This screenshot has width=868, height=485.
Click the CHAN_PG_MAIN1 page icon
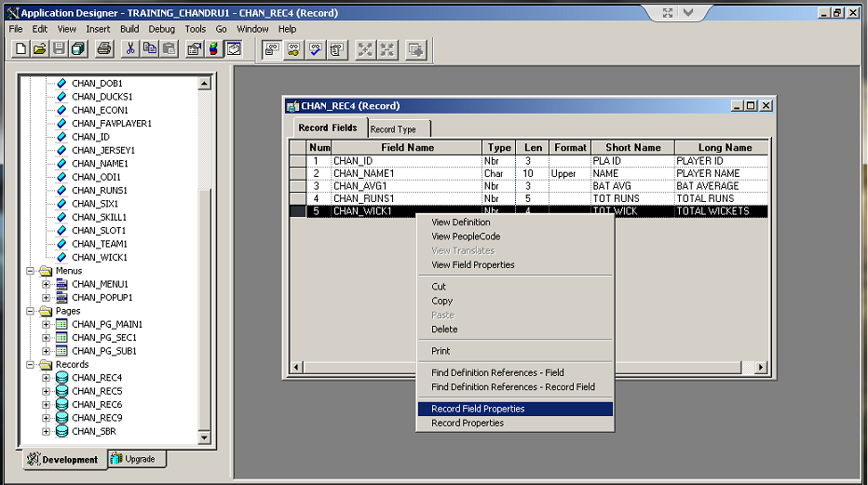tap(62, 324)
